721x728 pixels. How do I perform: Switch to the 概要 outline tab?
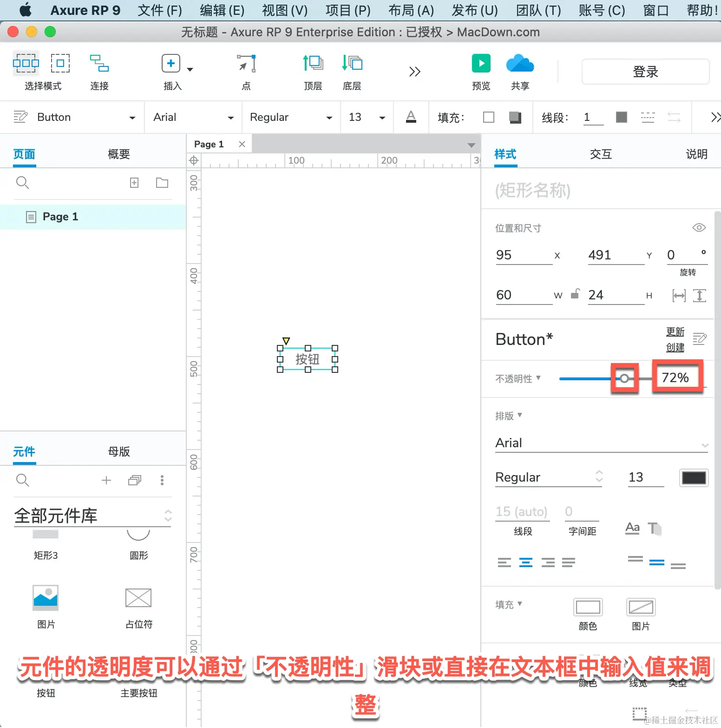click(x=119, y=154)
